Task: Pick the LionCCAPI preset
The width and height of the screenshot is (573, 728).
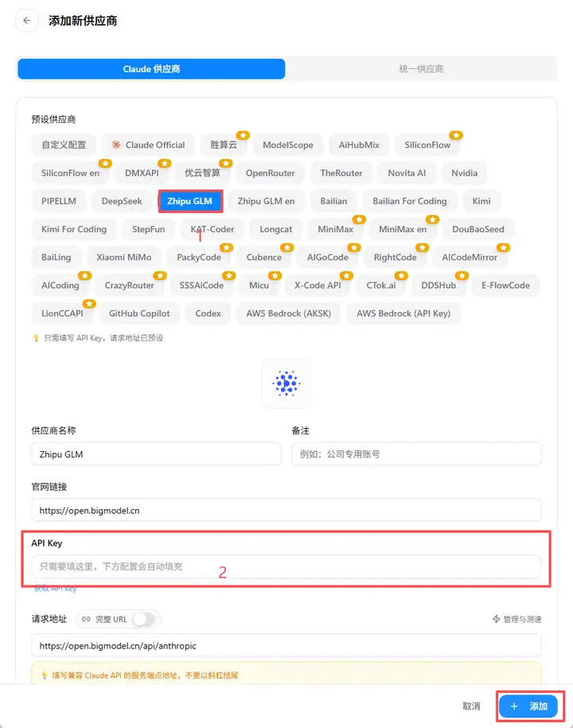Action: [x=62, y=313]
